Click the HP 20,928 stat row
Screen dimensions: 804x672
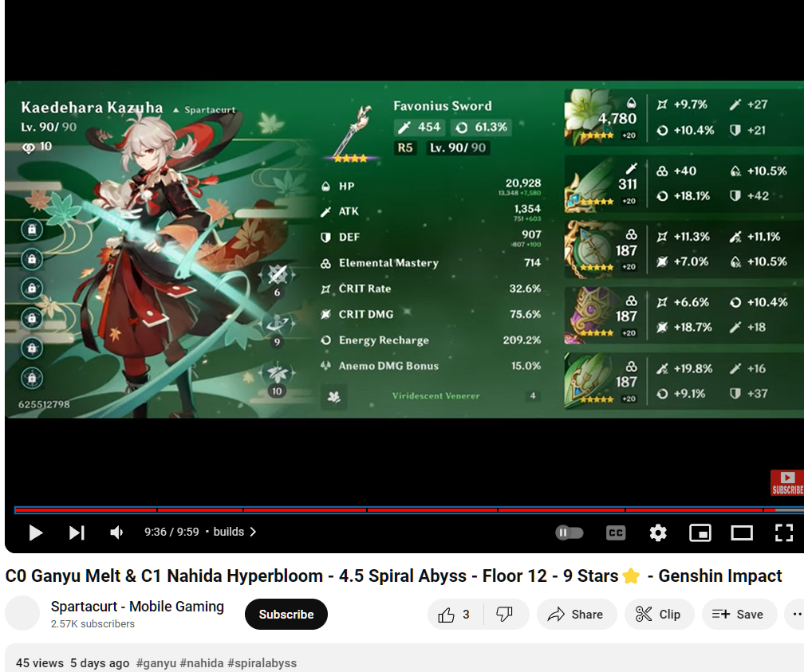click(430, 186)
